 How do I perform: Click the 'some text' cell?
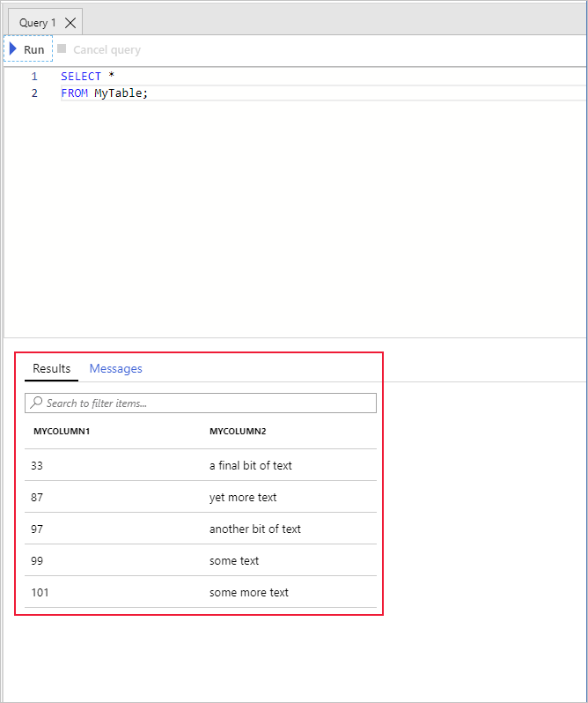(x=234, y=561)
